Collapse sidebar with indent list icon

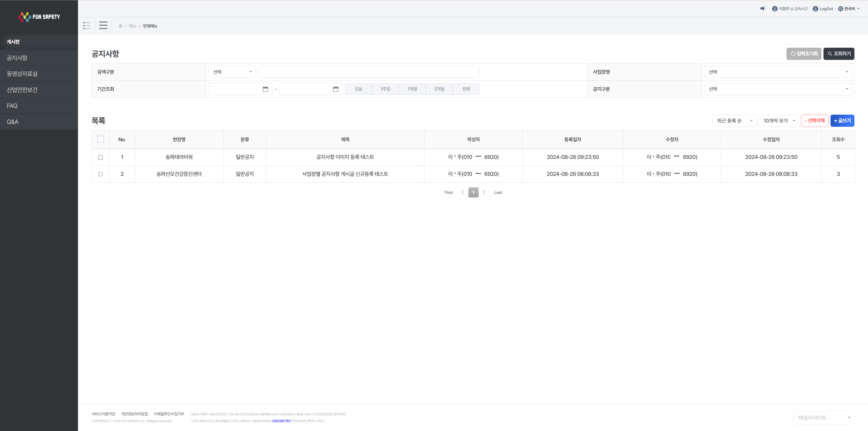(87, 26)
